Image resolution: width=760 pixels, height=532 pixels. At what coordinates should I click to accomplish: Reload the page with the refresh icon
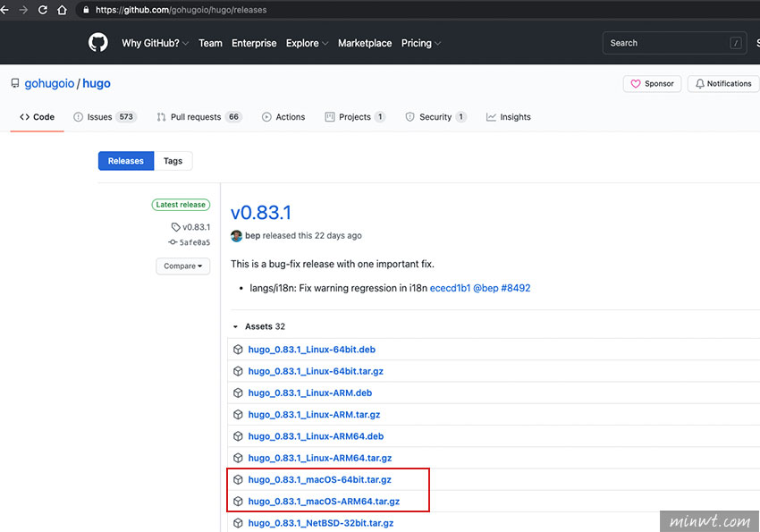43,10
